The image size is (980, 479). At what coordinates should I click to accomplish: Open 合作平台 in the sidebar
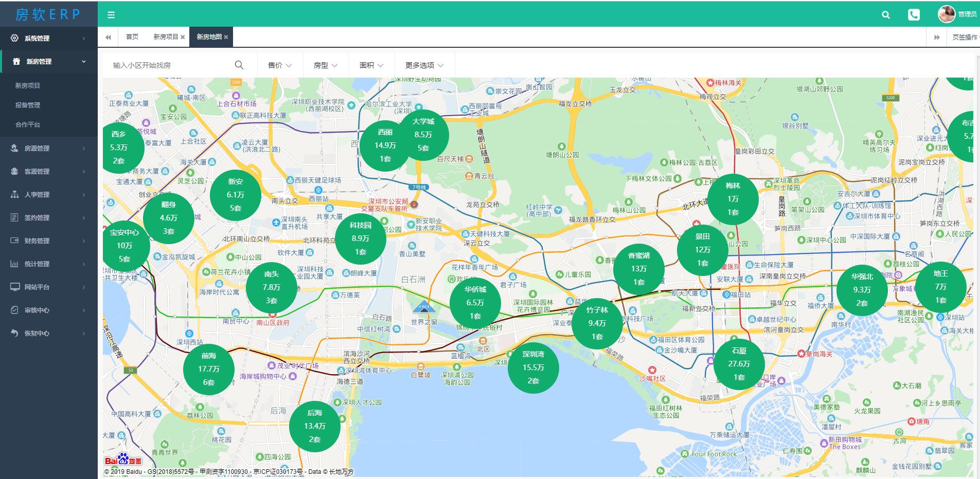point(28,125)
